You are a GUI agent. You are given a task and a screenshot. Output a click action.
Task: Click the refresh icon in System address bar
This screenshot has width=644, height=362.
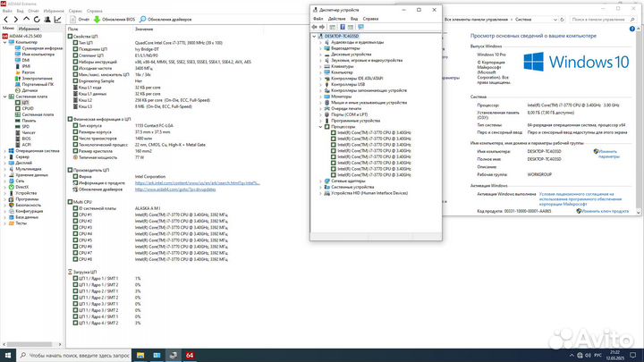(563, 20)
